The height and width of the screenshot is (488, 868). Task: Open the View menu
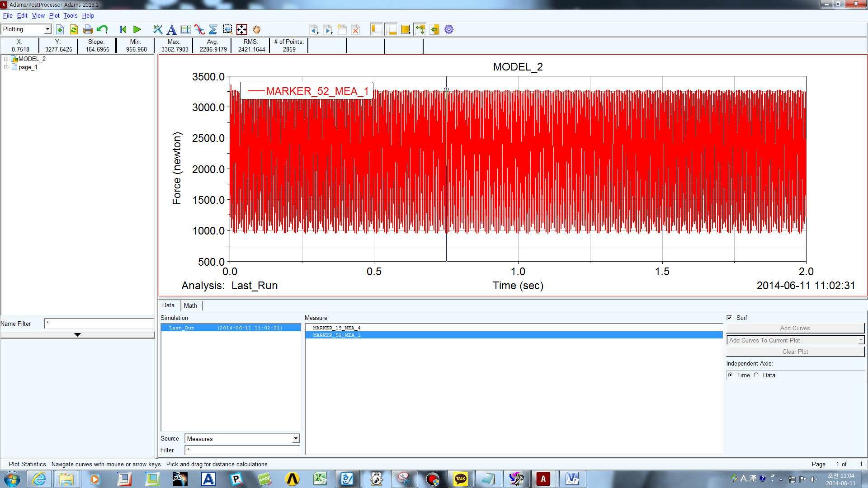[x=38, y=15]
